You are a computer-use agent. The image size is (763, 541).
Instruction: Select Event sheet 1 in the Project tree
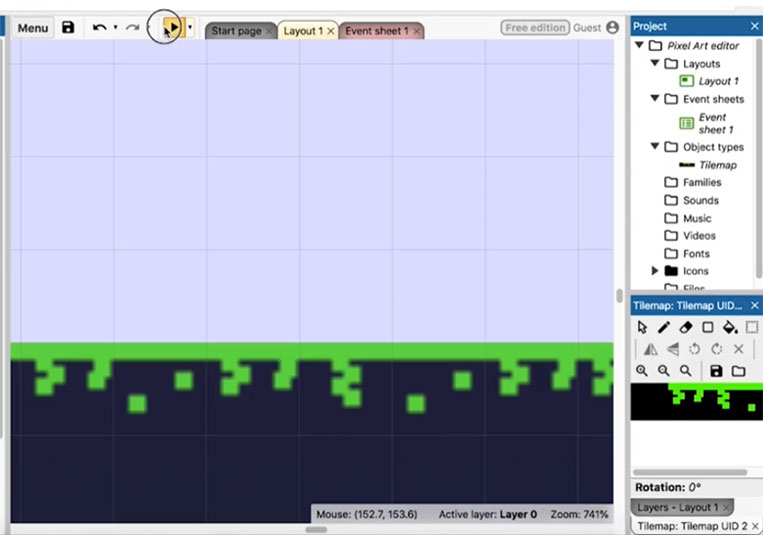(x=716, y=124)
